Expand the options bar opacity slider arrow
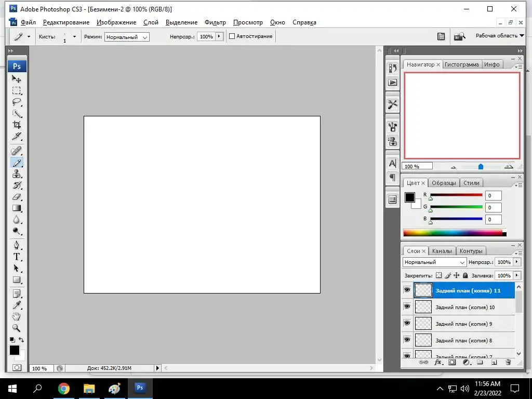Viewport: 532px width, 399px height. 219,36
